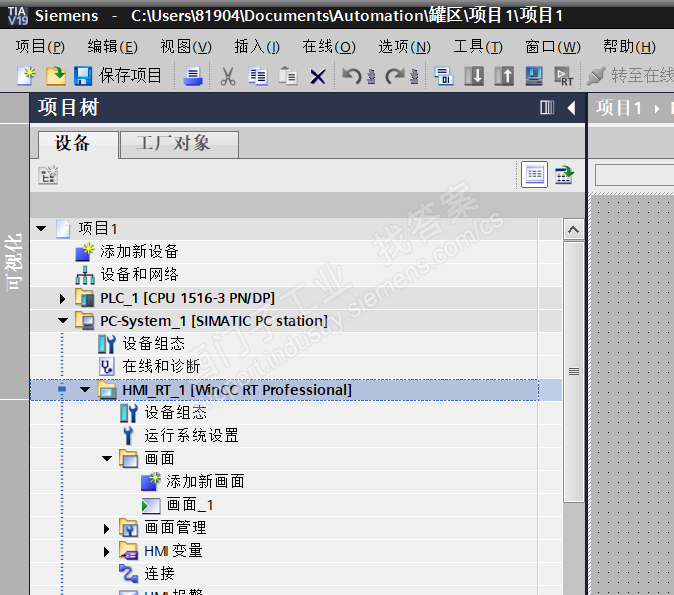Open 设备组态 under PC-System_1
674x595 pixels.
click(153, 344)
